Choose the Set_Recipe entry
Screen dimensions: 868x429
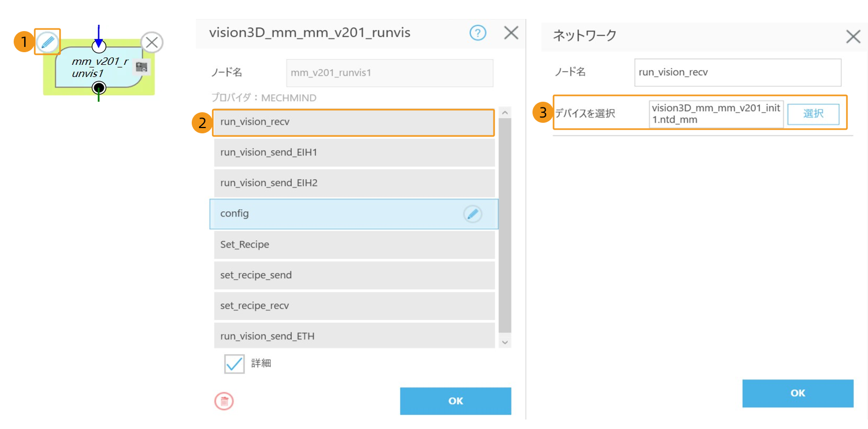click(x=353, y=245)
